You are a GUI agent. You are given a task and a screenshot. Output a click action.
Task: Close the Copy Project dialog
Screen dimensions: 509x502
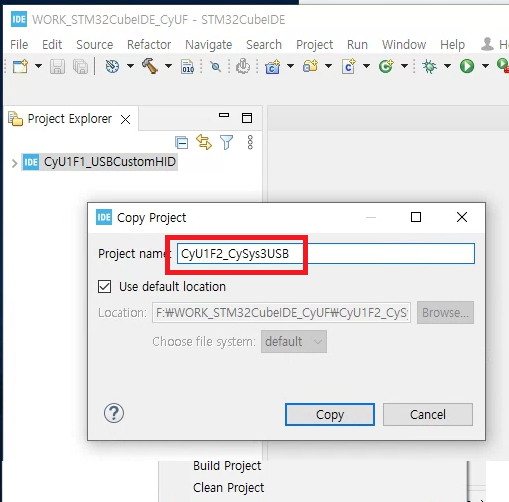[x=462, y=217]
